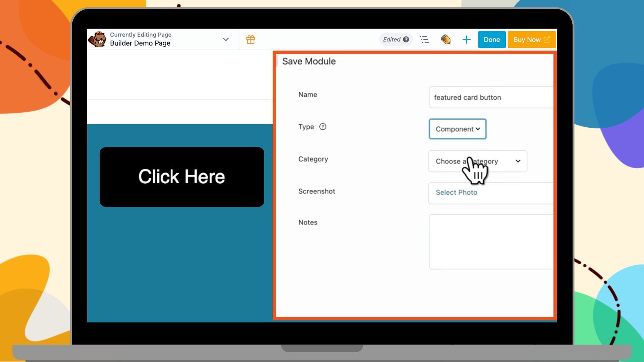Click the Edited status badge
This screenshot has height=362, width=644.
[x=392, y=39]
